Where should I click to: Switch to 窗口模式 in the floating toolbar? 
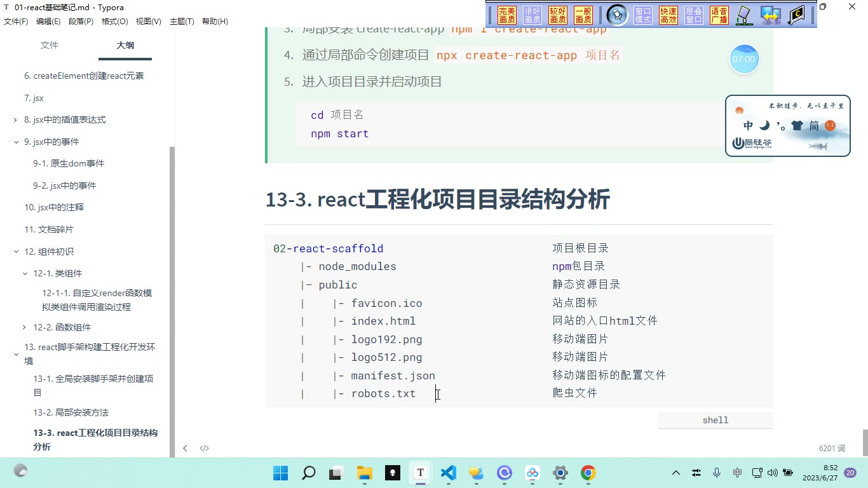click(x=643, y=15)
